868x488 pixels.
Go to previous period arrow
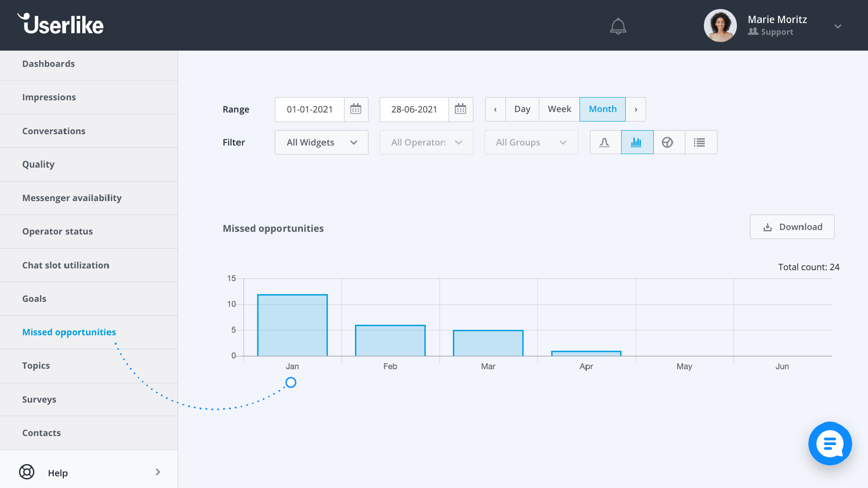point(495,109)
